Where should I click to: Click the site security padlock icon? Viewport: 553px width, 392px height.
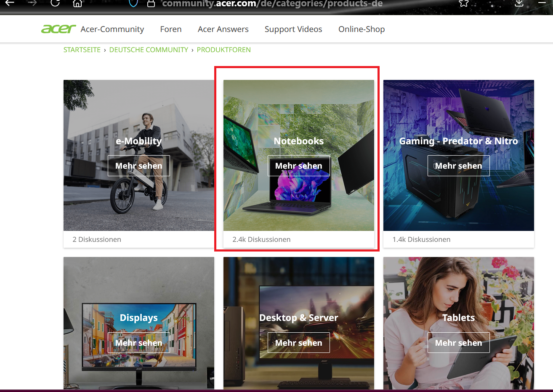pyautogui.click(x=151, y=3)
